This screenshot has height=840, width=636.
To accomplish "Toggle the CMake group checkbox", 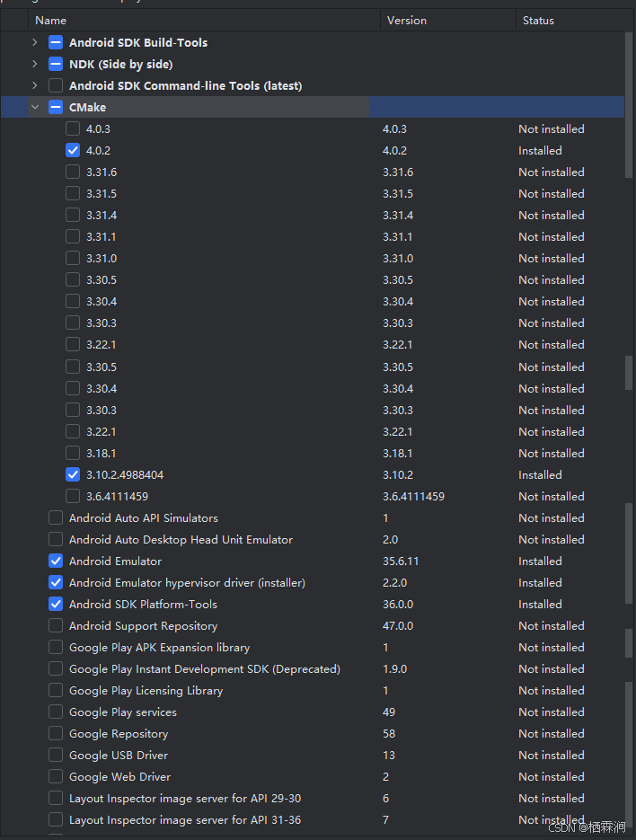I will click(x=56, y=107).
